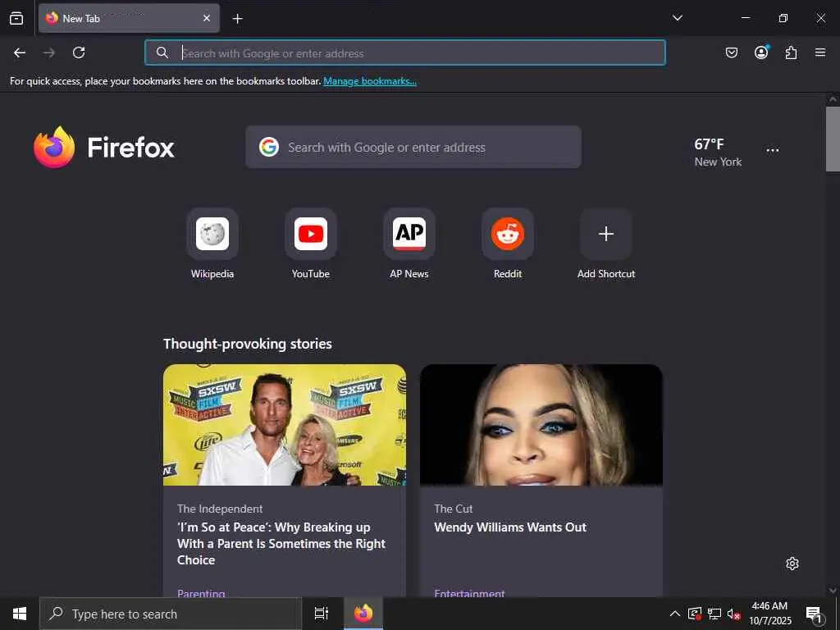
Task: Open the Extensions puzzle icon
Action: point(791,52)
